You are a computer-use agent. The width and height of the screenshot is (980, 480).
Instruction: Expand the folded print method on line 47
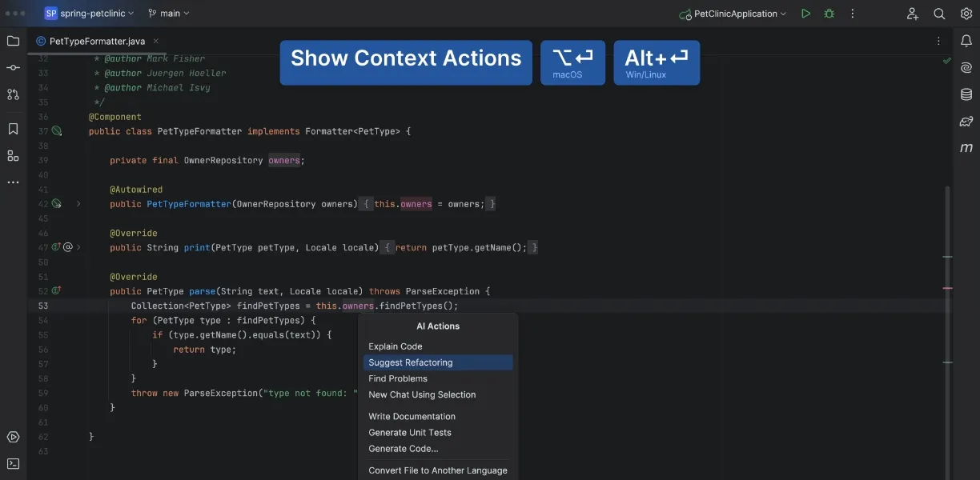tap(78, 247)
